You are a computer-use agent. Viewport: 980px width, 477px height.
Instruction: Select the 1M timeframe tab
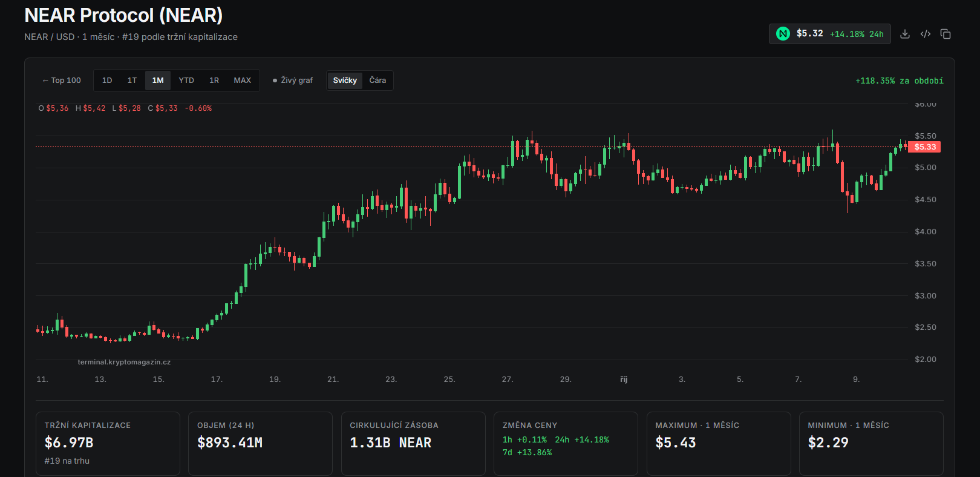[158, 81]
